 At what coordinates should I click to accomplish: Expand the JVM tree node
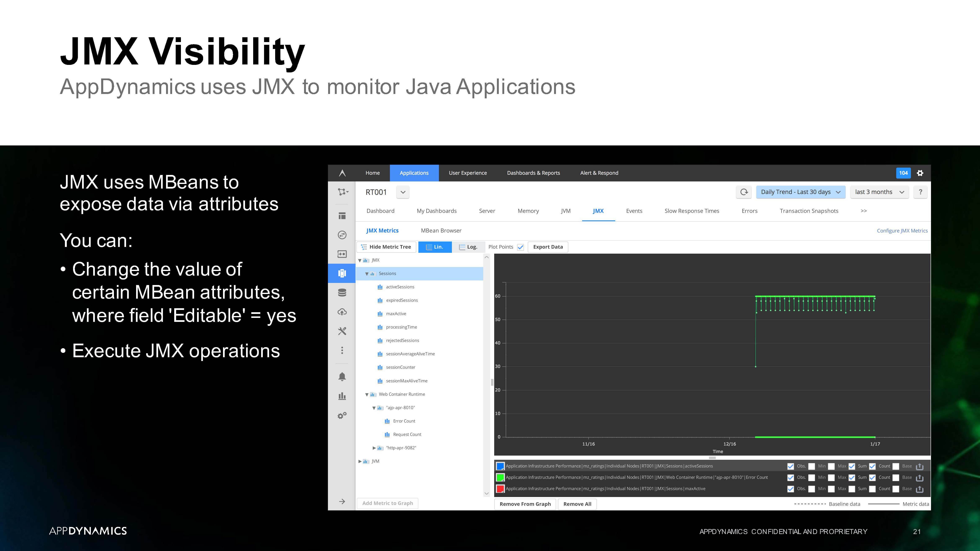coord(360,461)
